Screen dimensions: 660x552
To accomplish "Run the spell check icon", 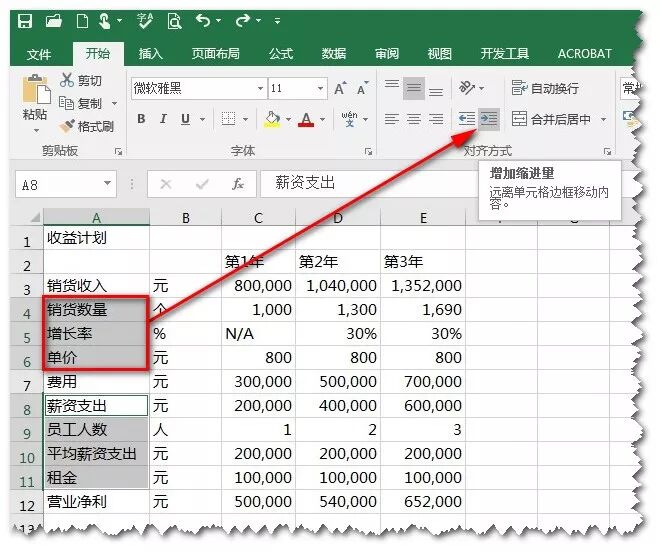I will click(145, 21).
